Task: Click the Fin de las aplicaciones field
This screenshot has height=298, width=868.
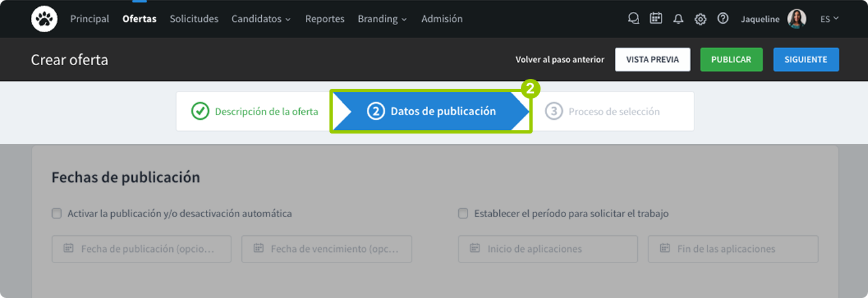Action: (x=733, y=249)
